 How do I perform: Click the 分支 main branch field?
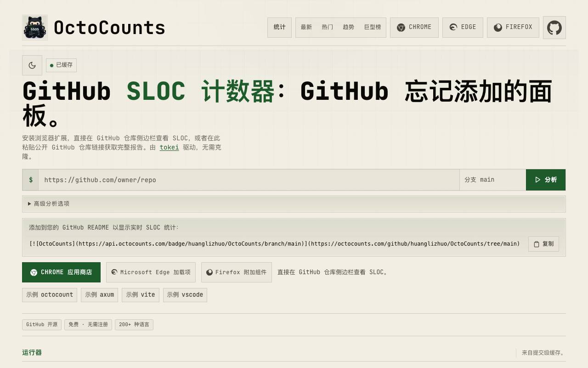click(x=493, y=180)
